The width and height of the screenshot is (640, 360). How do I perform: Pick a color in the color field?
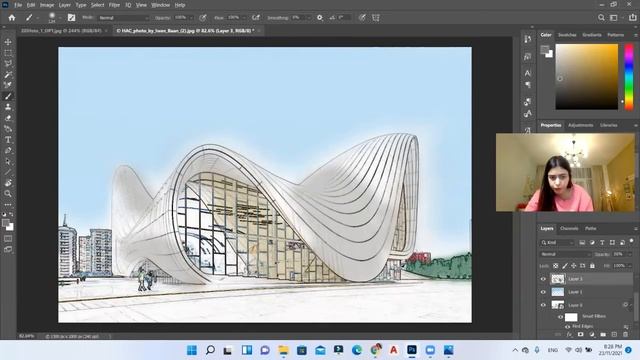point(587,77)
